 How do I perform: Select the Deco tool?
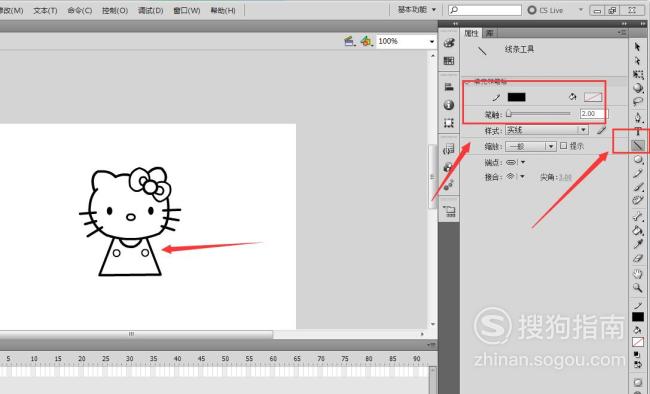[x=638, y=201]
